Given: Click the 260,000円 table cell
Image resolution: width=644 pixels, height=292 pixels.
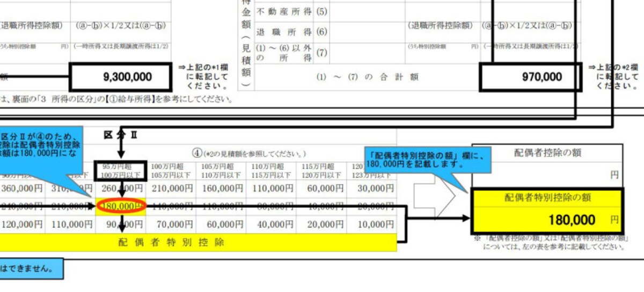Looking at the screenshot, I should click(121, 189).
